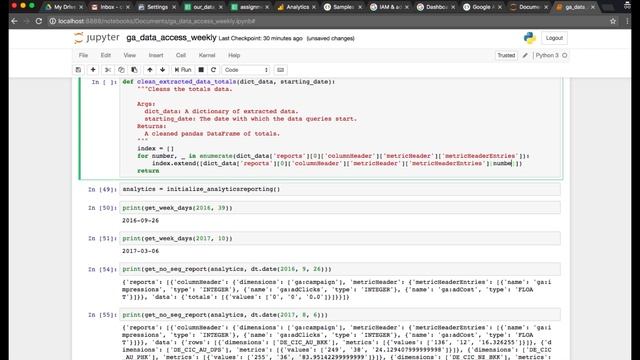Switch to the Analytics browser tab
Viewport: 640px width, 360px height.
[x=297, y=7]
